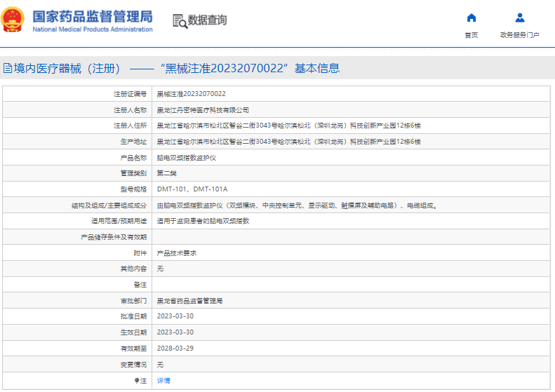Screen dimensions: 555x392
Task: Open 政务服务门户 user portal icon
Action: tap(520, 18)
